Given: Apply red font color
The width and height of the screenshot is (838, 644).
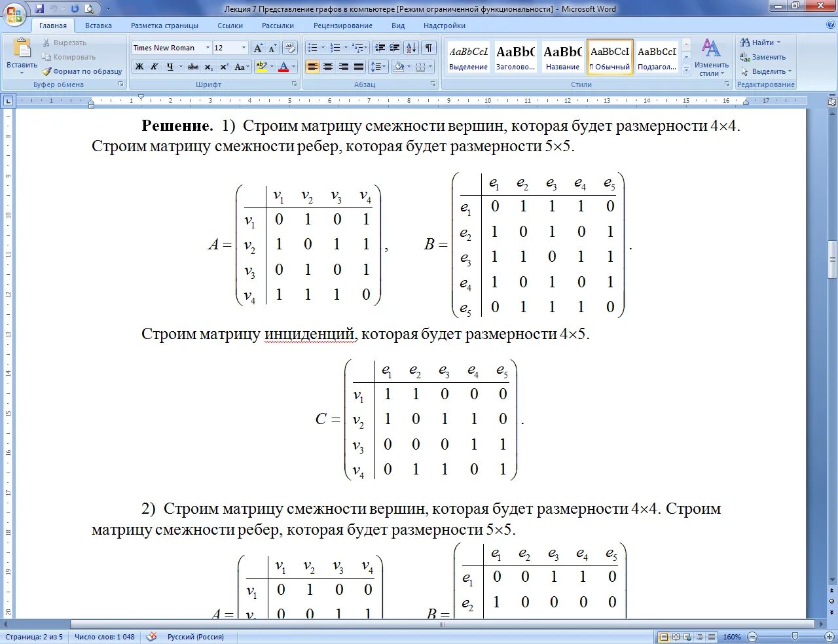Looking at the screenshot, I should click(283, 67).
